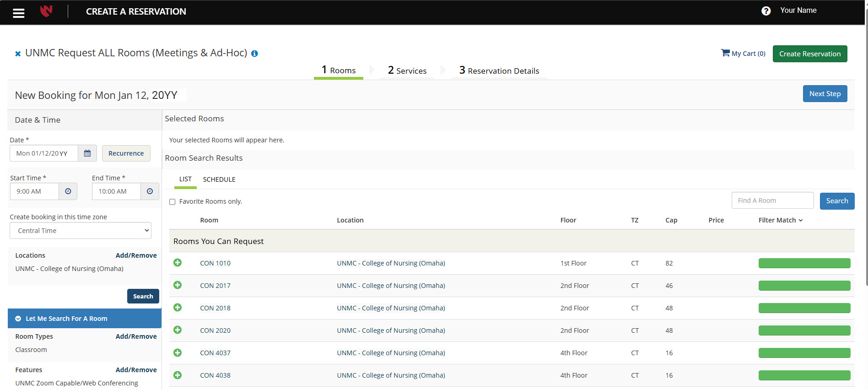
Task: Open the End Time clock picker
Action: point(150,191)
